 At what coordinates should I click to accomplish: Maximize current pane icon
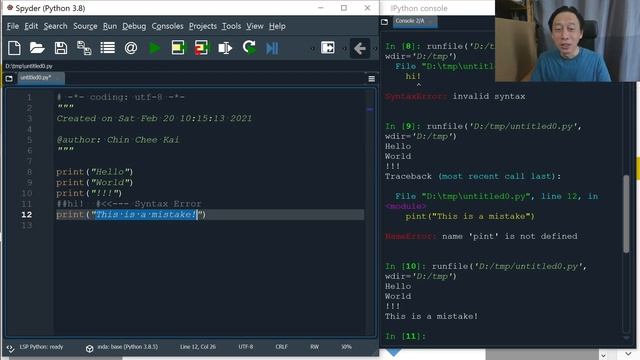328,48
